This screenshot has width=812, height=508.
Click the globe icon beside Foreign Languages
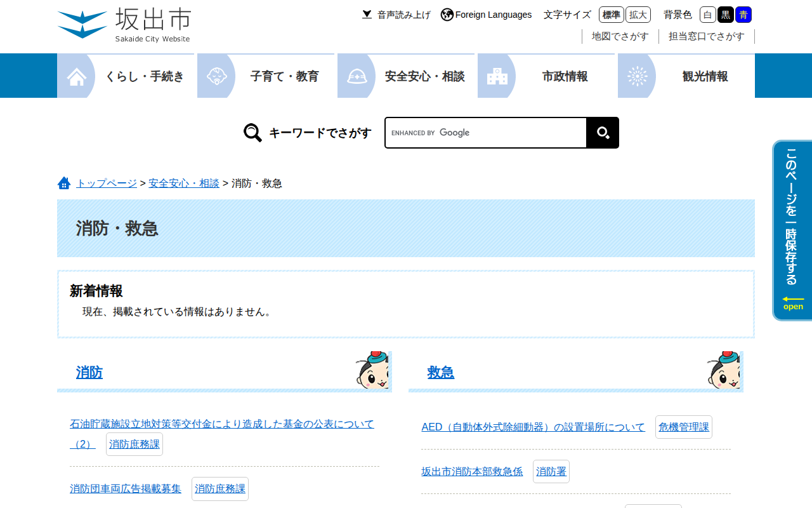[447, 15]
